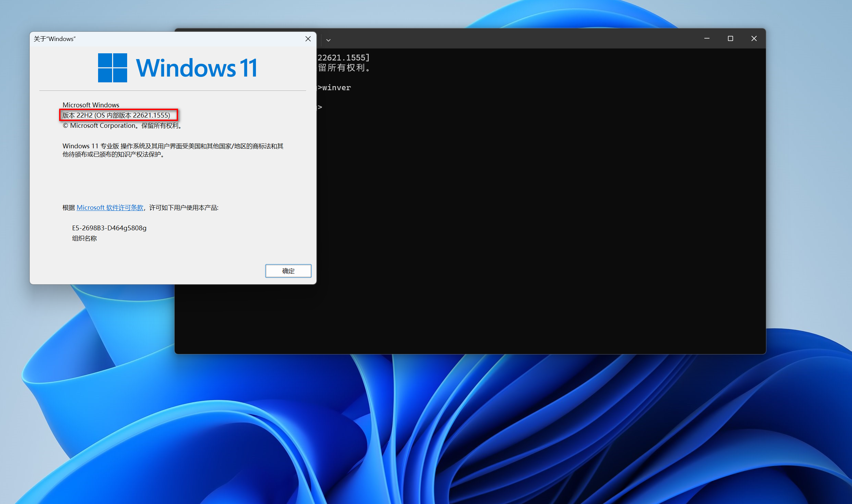
Task: Click the 确定 button
Action: tap(288, 271)
